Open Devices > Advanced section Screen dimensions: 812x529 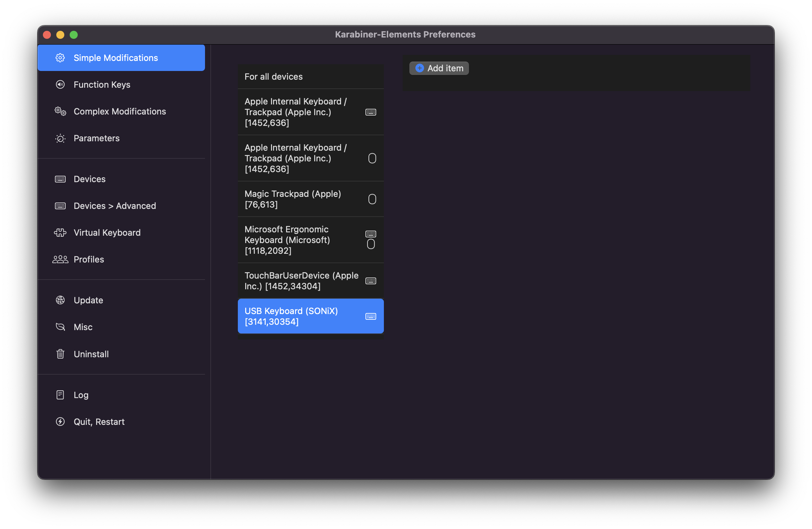[115, 206]
